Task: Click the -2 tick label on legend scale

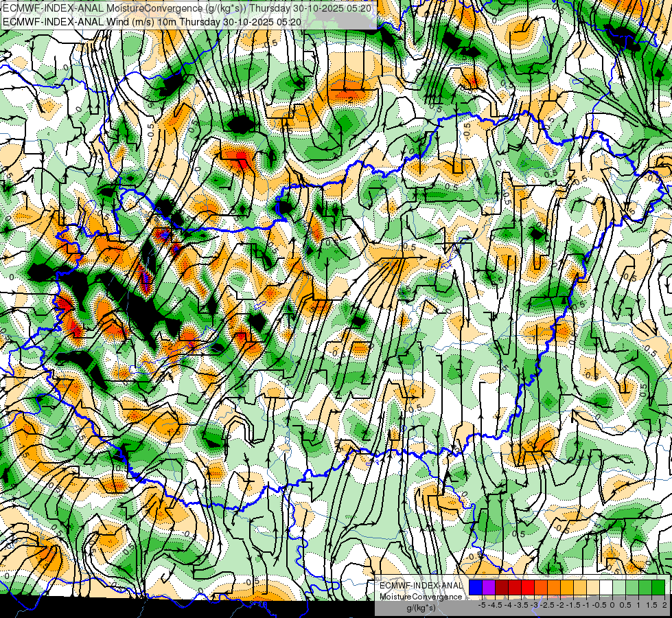Action: [561, 605]
